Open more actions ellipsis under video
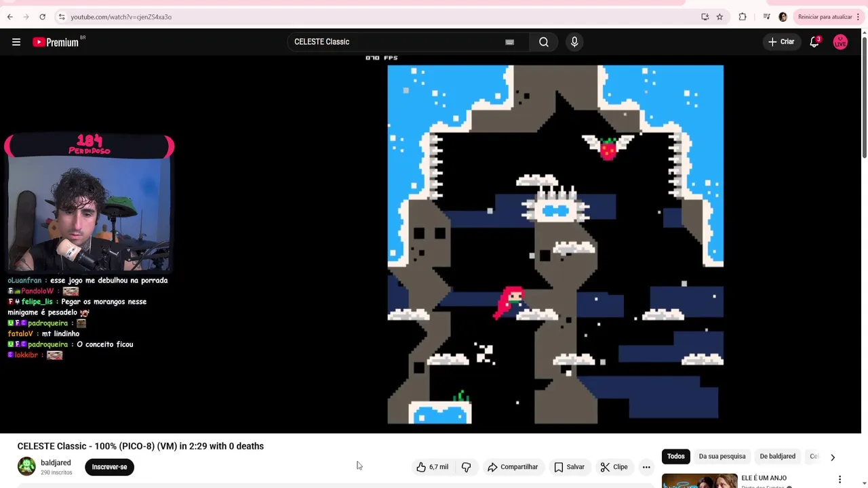 (646, 467)
